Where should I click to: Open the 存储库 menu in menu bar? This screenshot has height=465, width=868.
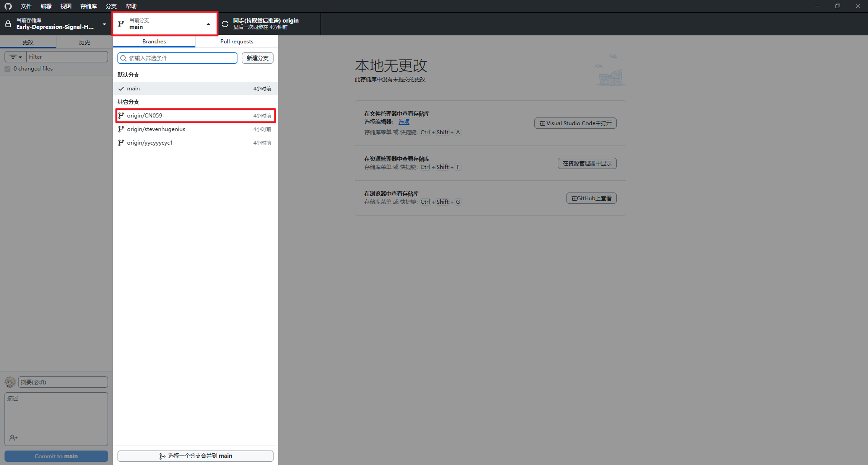click(88, 6)
